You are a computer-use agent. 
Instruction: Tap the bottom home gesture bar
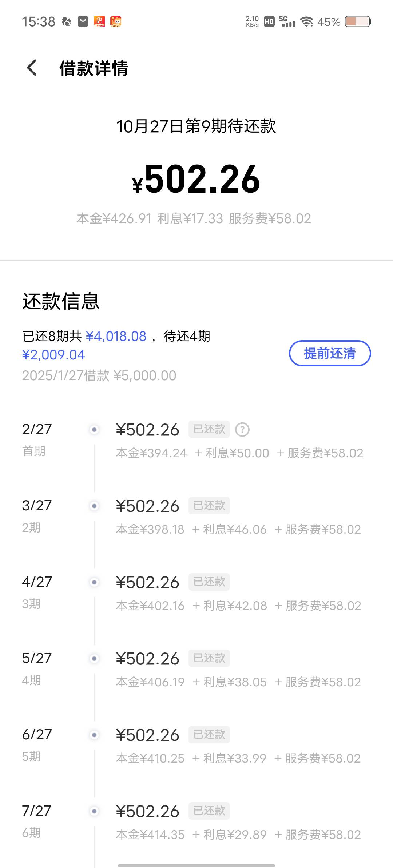[196, 865]
